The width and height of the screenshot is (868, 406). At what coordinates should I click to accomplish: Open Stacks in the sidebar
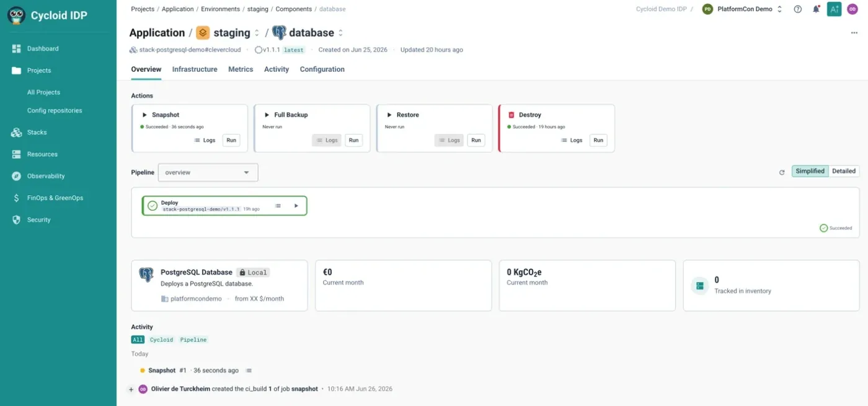point(37,132)
